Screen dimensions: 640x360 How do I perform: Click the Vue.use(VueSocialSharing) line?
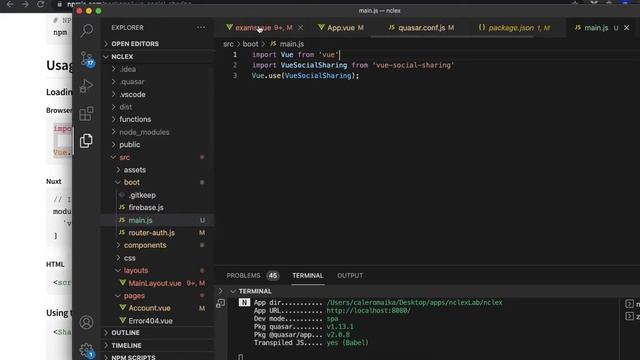305,76
